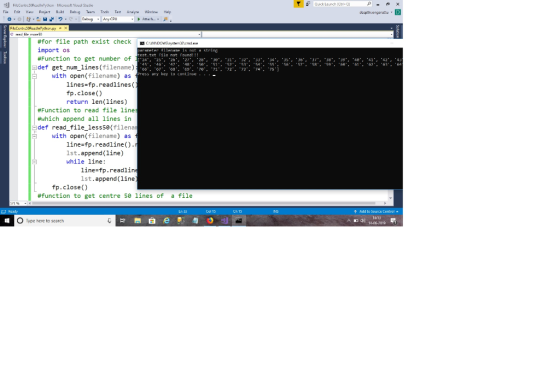Open the Solution Explorer side tab
560x373 pixels.
(398, 31)
